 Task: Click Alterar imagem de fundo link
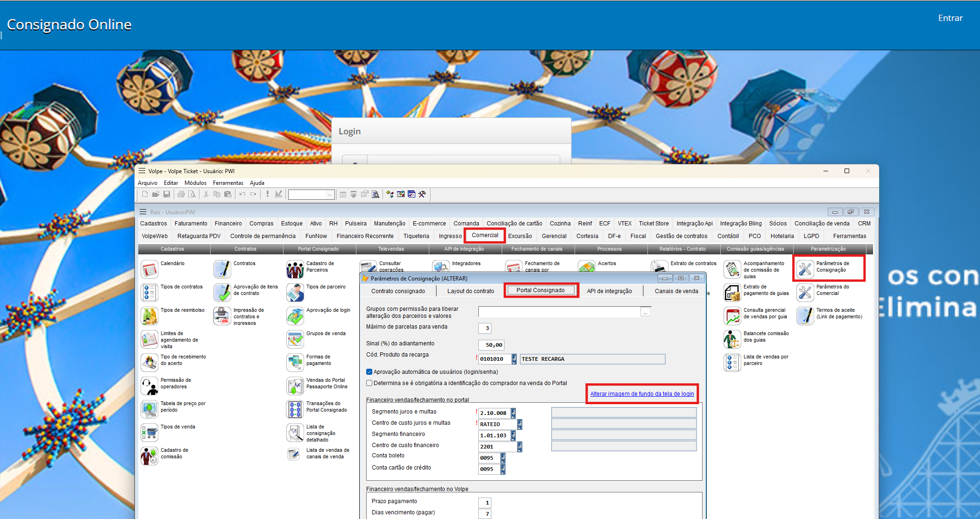642,394
